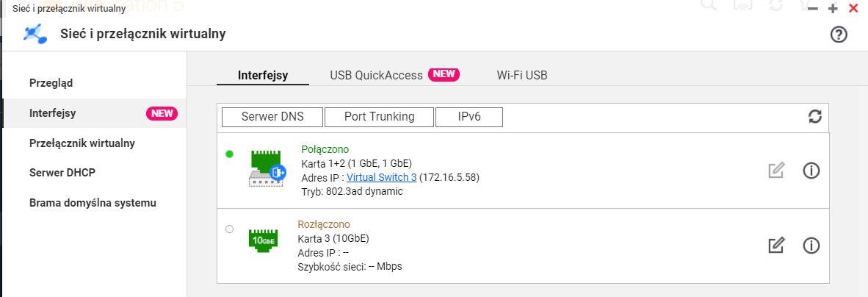
Task: Follow the Virtual Switch 3 link
Action: coord(381,177)
